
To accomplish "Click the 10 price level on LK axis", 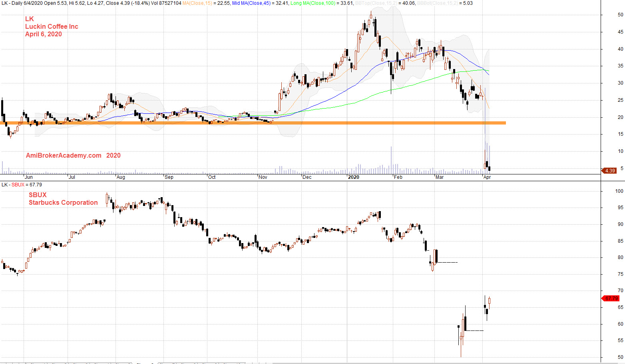I will (x=620, y=151).
